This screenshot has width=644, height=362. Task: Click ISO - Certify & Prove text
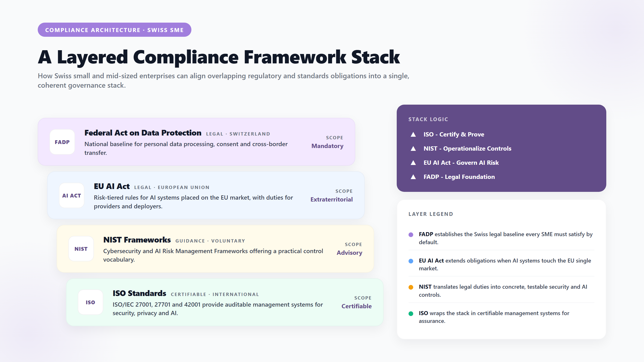point(454,135)
